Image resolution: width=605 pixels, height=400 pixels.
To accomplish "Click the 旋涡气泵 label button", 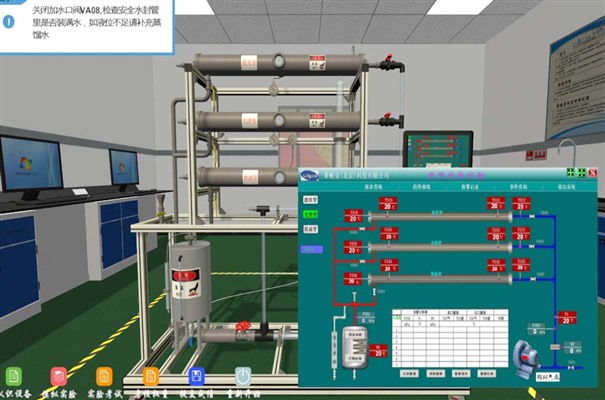I will 548,377.
